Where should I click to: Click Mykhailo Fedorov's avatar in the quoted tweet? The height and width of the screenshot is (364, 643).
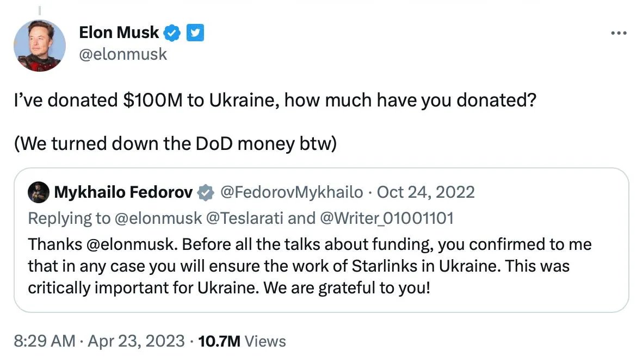pos(39,192)
